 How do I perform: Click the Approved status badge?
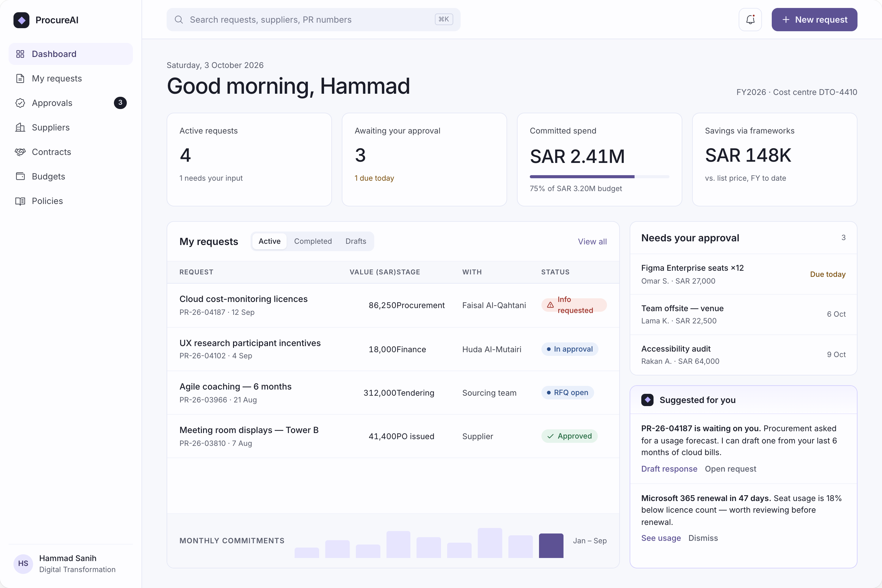pos(569,436)
